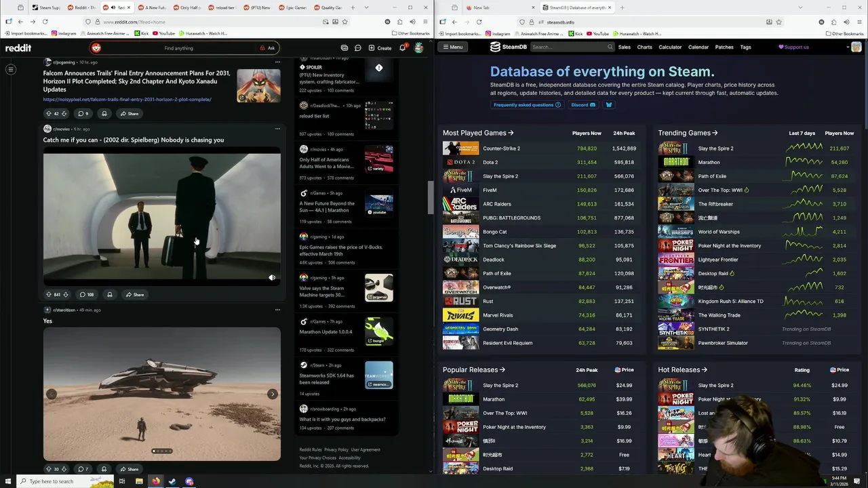The image size is (868, 488).
Task: Give an award to the Falcom Trails post
Action: (x=104, y=113)
